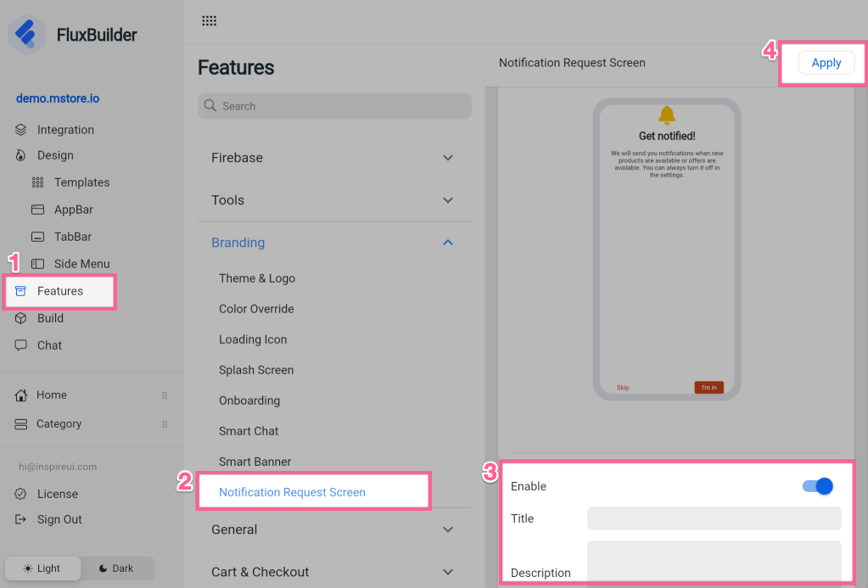Screen dimensions: 868x588
Task: Click the FluxBuilder logo icon
Action: [28, 35]
